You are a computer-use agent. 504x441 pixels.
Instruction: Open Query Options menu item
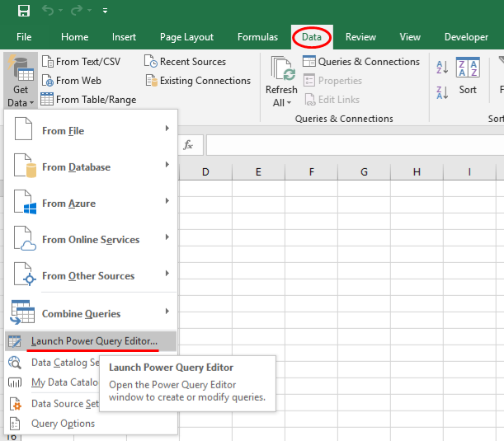point(91,424)
